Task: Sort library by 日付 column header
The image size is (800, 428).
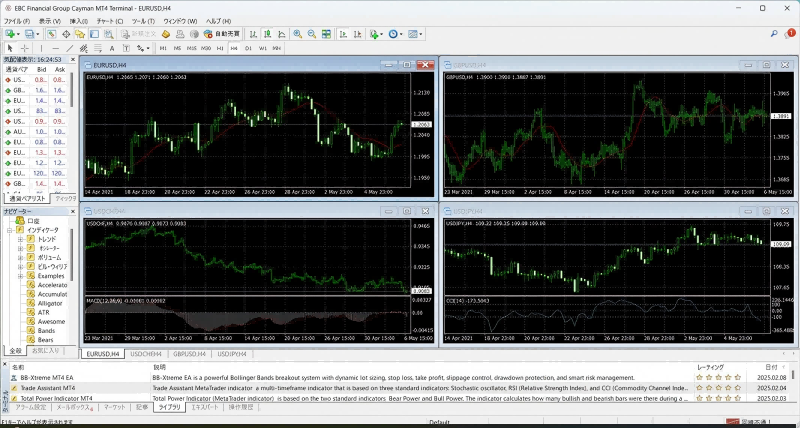Action: click(x=771, y=367)
